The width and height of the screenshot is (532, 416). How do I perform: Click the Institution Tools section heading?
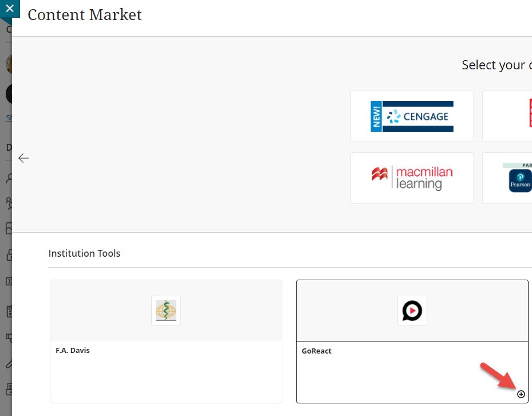(x=84, y=253)
